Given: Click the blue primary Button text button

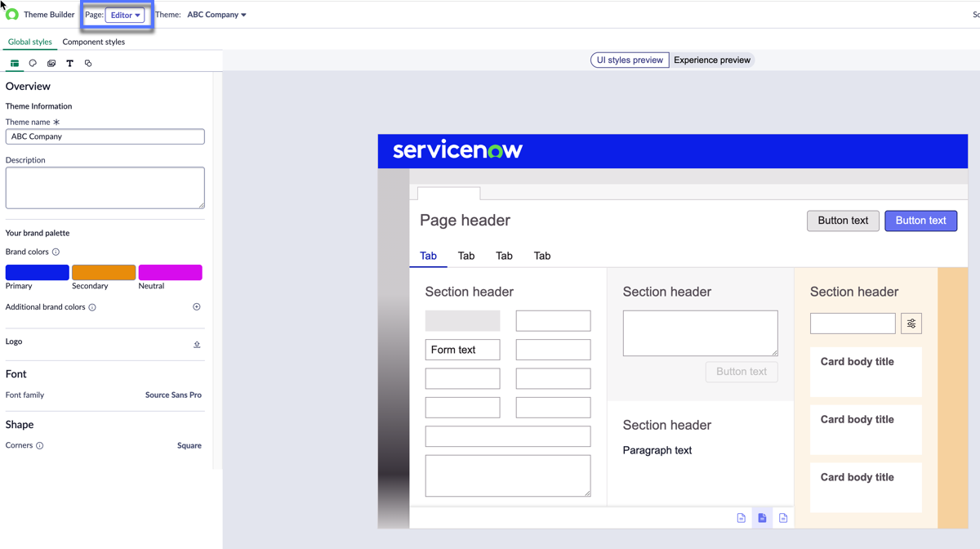Looking at the screenshot, I should tap(920, 221).
